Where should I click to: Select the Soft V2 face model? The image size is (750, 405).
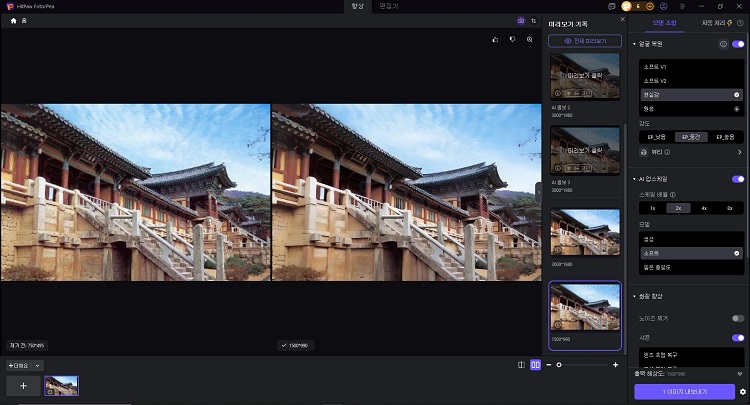[692, 81]
